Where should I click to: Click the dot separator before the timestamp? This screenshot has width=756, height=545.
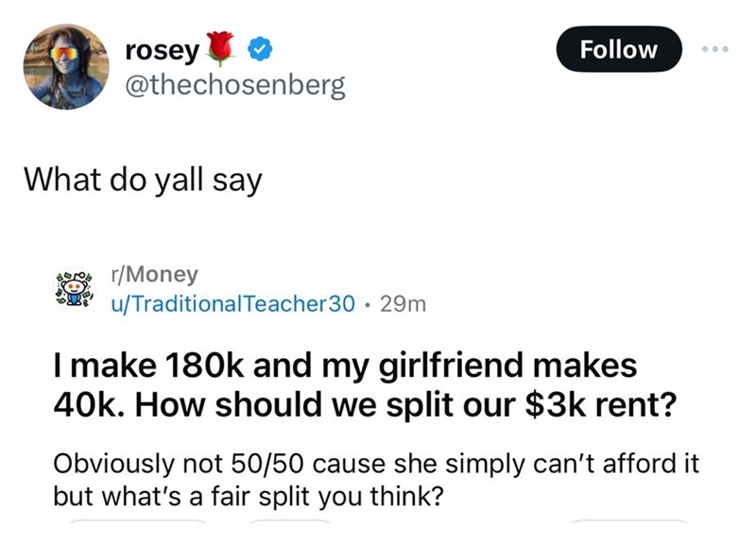click(x=372, y=303)
